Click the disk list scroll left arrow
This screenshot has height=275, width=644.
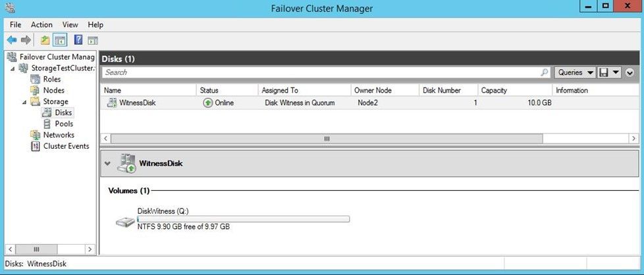(x=105, y=139)
